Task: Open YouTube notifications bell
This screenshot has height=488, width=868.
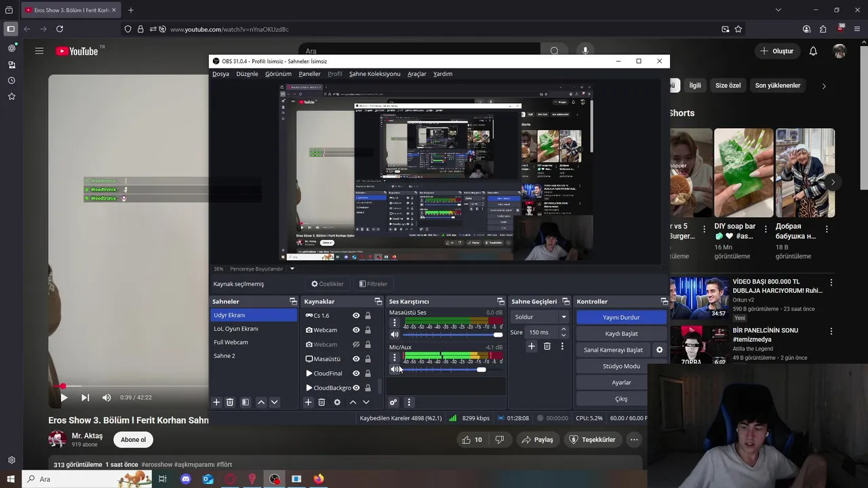Action: click(813, 51)
